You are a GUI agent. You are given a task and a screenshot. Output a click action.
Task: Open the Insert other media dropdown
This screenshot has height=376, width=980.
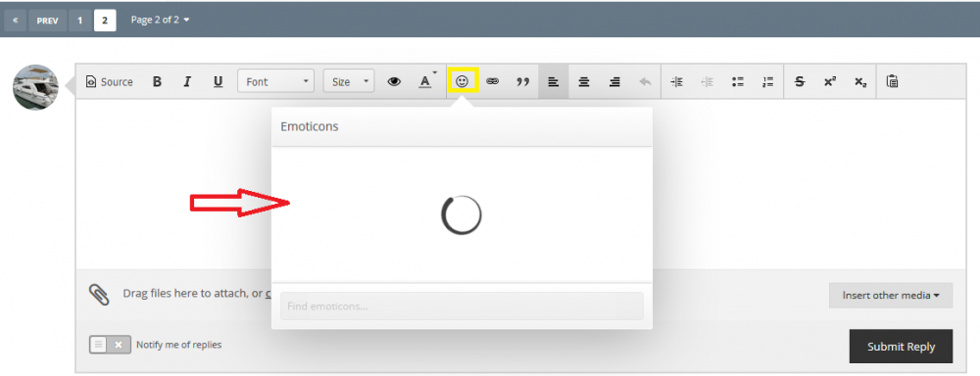891,296
